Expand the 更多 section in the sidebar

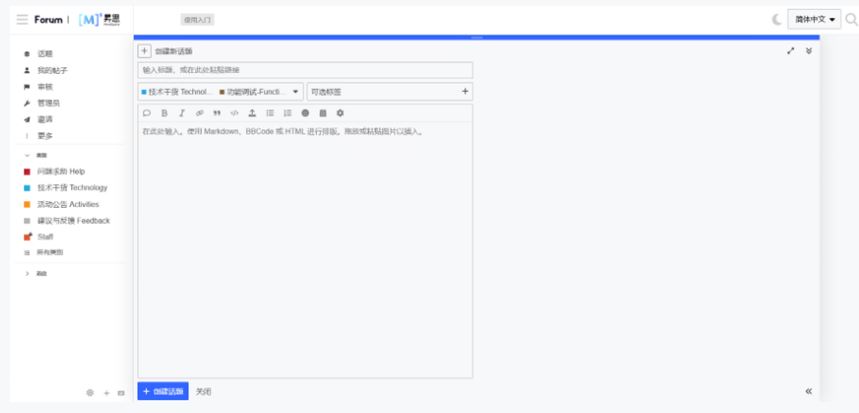pyautogui.click(x=45, y=136)
